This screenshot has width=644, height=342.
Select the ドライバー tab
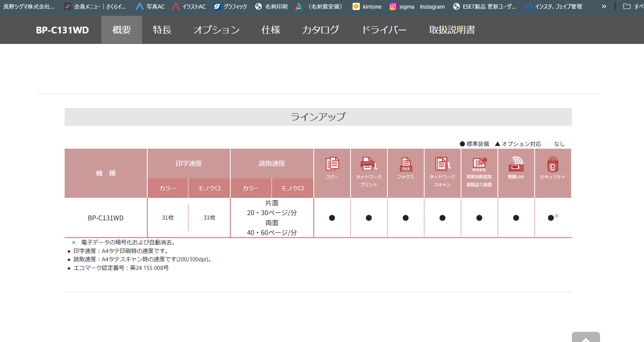tap(384, 30)
